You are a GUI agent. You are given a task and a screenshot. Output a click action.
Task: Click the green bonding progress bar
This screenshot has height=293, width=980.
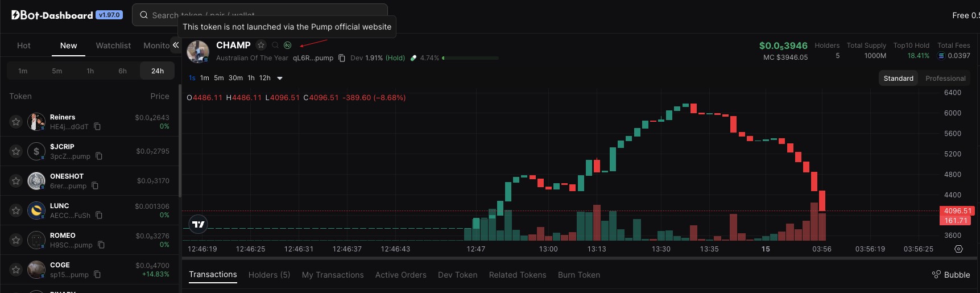tap(470, 58)
